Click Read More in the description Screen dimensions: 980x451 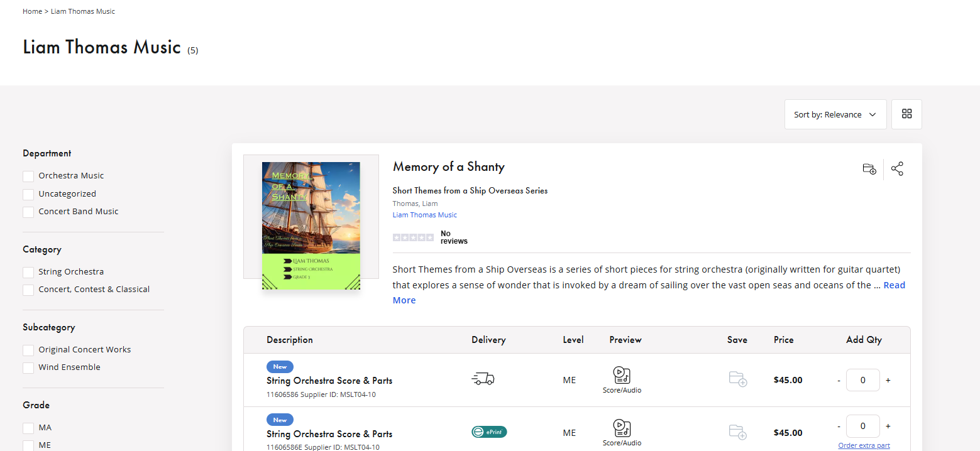point(649,293)
